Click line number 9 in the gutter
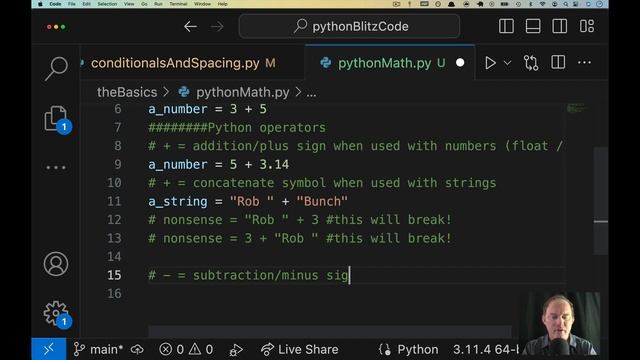Viewport: 640px width, 360px height. 118,164
